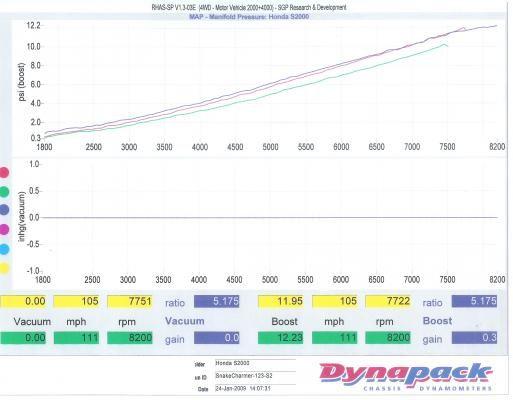Select green 111 mph in Vacuum group
Viewport: 513px width, 400px height.
tap(76, 338)
